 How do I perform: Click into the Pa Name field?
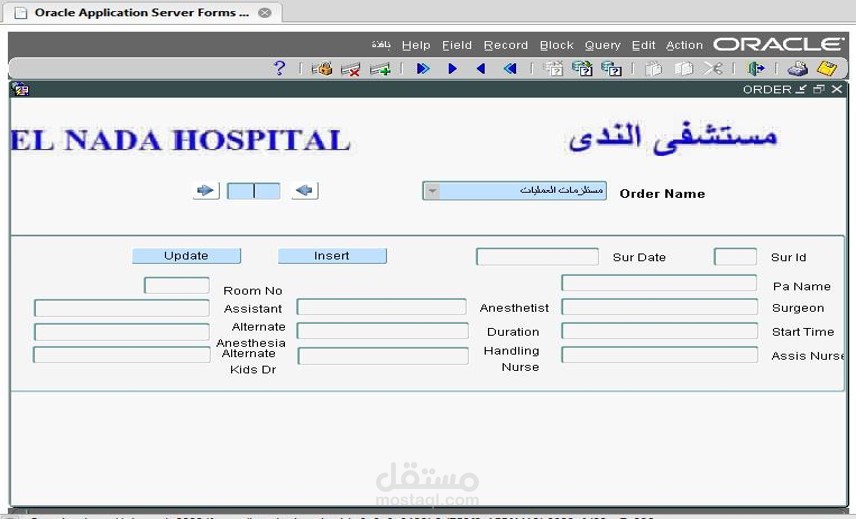point(659,283)
